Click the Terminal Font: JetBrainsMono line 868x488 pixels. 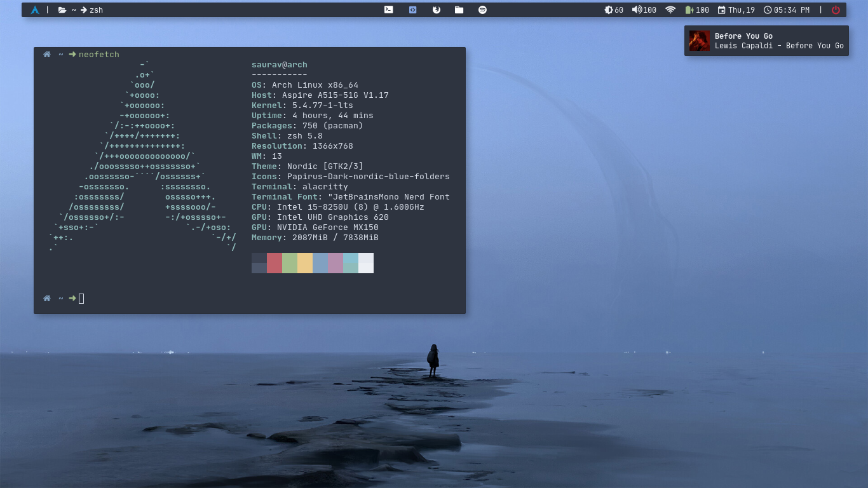(x=351, y=197)
